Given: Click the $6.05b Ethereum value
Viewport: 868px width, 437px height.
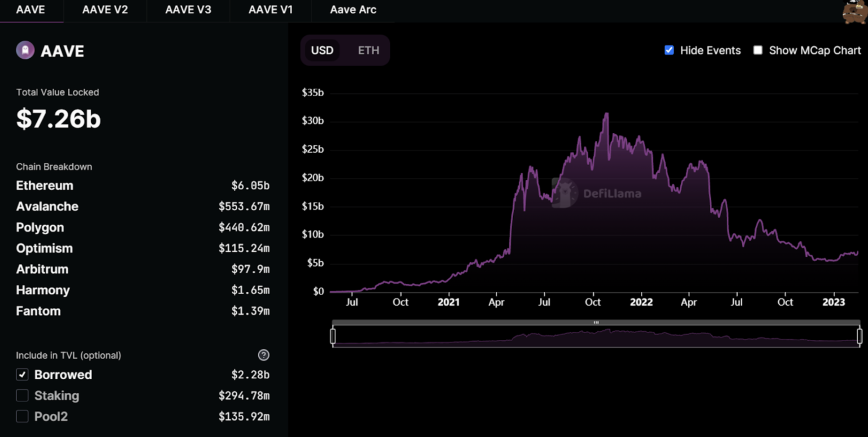Looking at the screenshot, I should [250, 185].
